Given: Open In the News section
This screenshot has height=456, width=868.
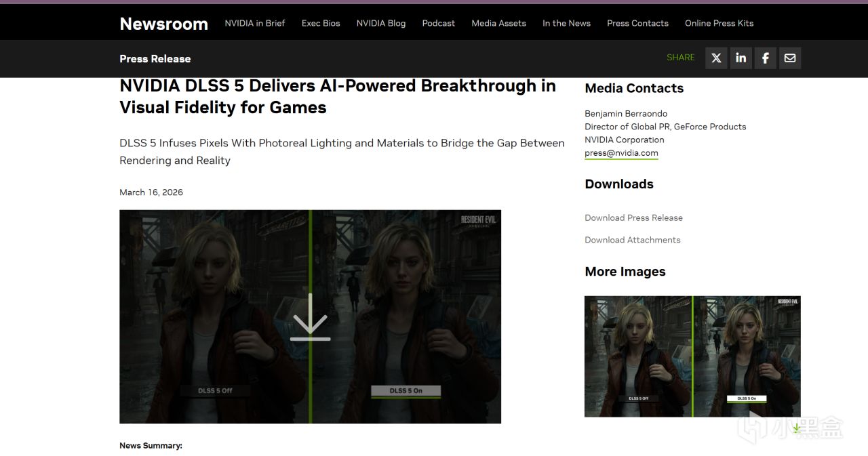Looking at the screenshot, I should [566, 23].
